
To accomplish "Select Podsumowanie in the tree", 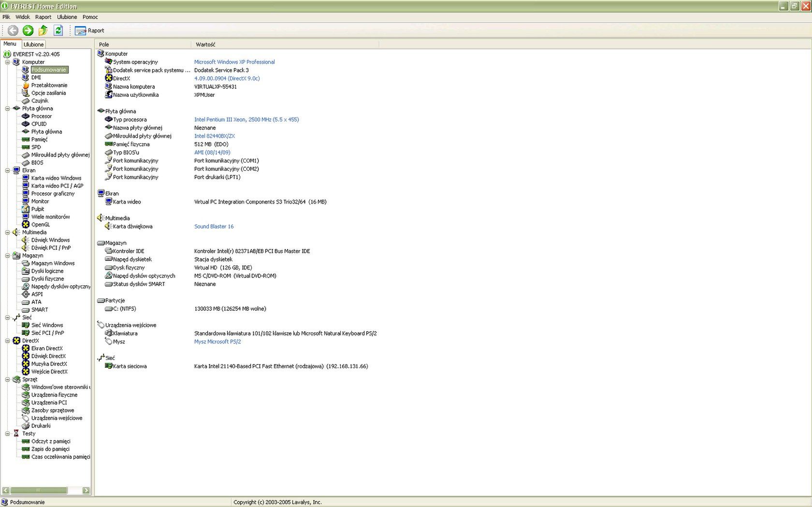I will [x=49, y=70].
